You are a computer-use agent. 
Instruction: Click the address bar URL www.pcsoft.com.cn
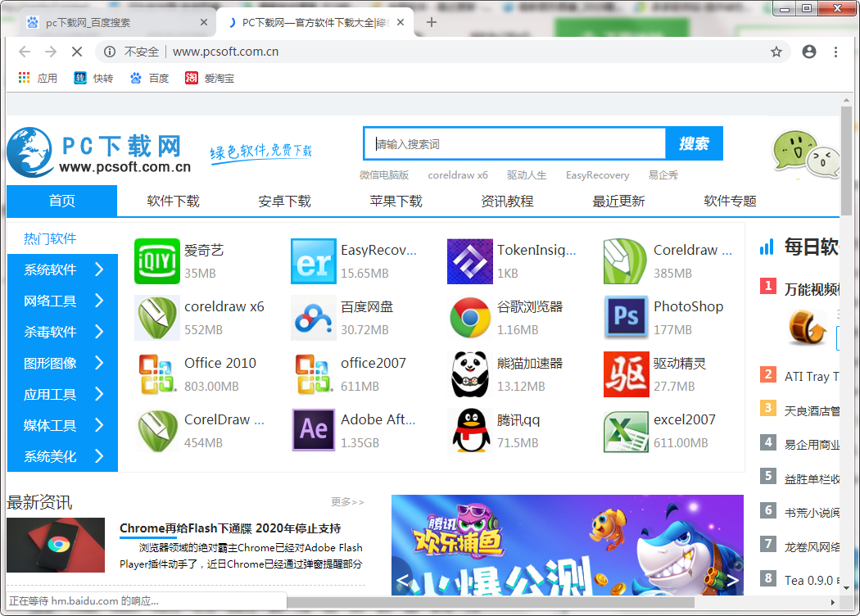pyautogui.click(x=225, y=52)
